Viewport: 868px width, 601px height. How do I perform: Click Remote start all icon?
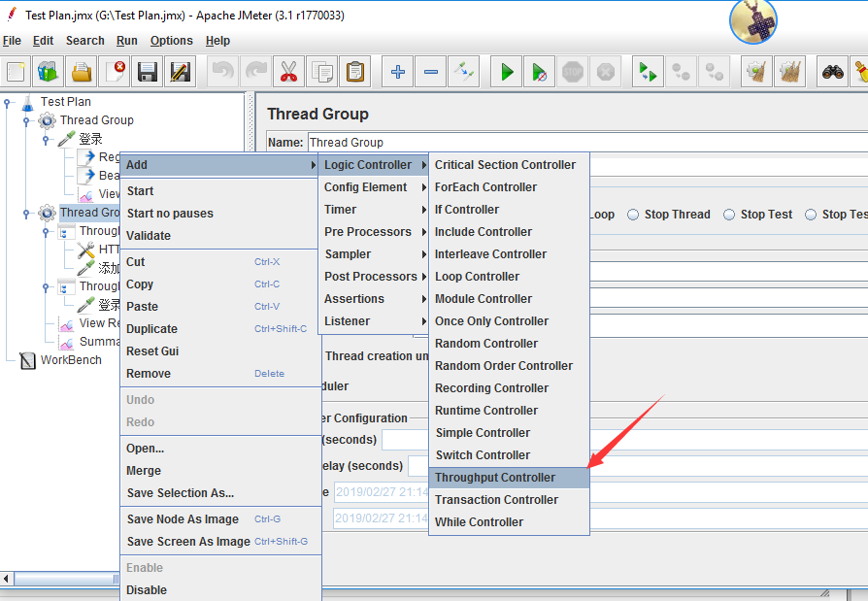(648, 72)
